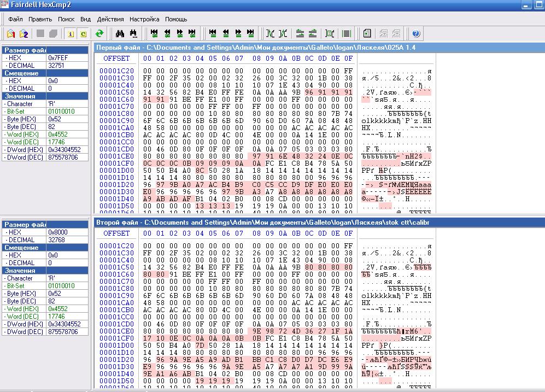Screen dimensions: 545x392
Task: Jump to the last difference
Action: (x=192, y=34)
